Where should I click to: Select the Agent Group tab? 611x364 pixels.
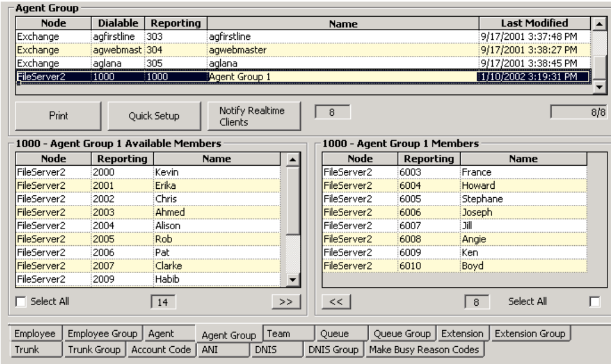click(229, 334)
